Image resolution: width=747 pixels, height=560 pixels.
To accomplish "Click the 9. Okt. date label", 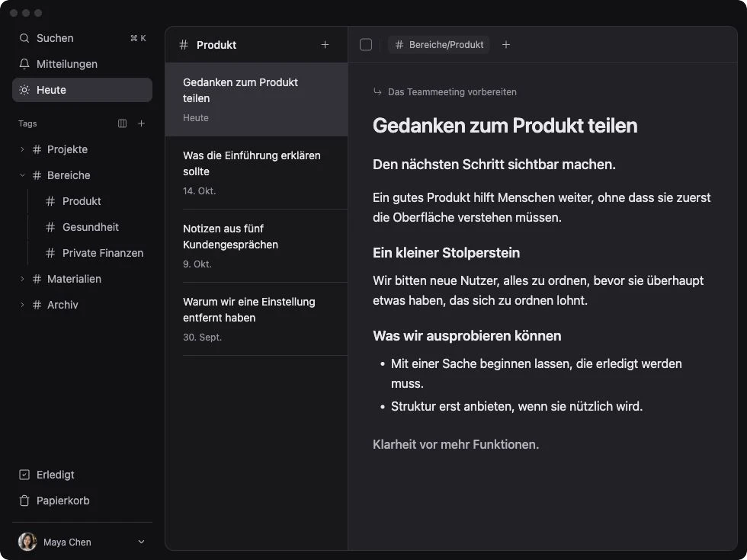I will (x=197, y=264).
